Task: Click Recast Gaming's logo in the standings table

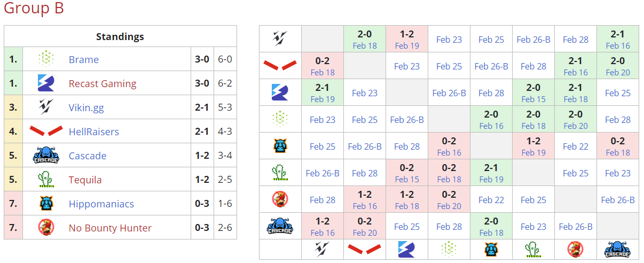Action: click(x=46, y=83)
